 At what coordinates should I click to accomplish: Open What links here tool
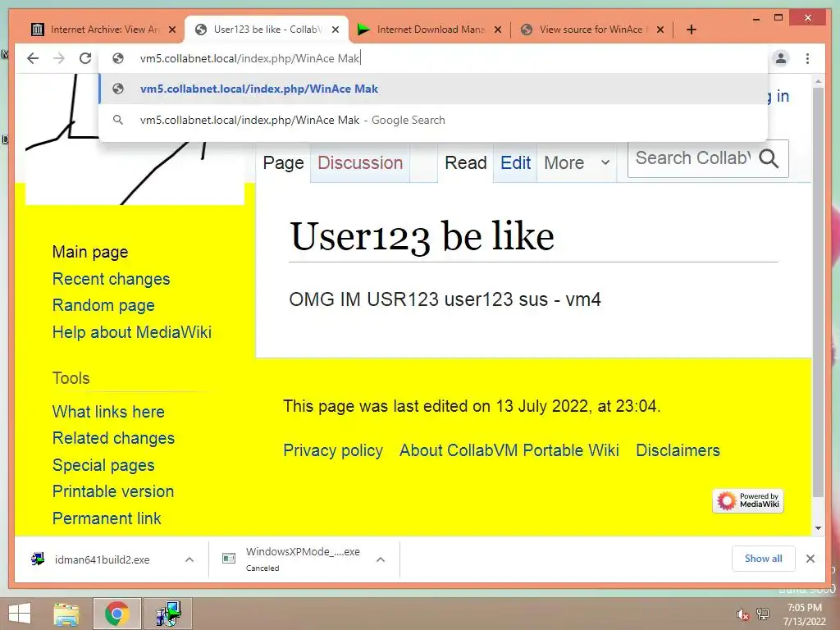click(x=108, y=412)
